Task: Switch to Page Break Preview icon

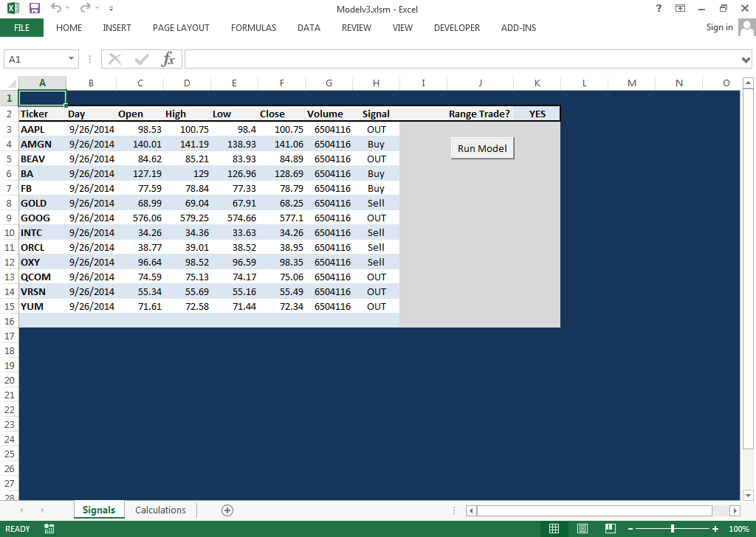Action: pos(610,529)
